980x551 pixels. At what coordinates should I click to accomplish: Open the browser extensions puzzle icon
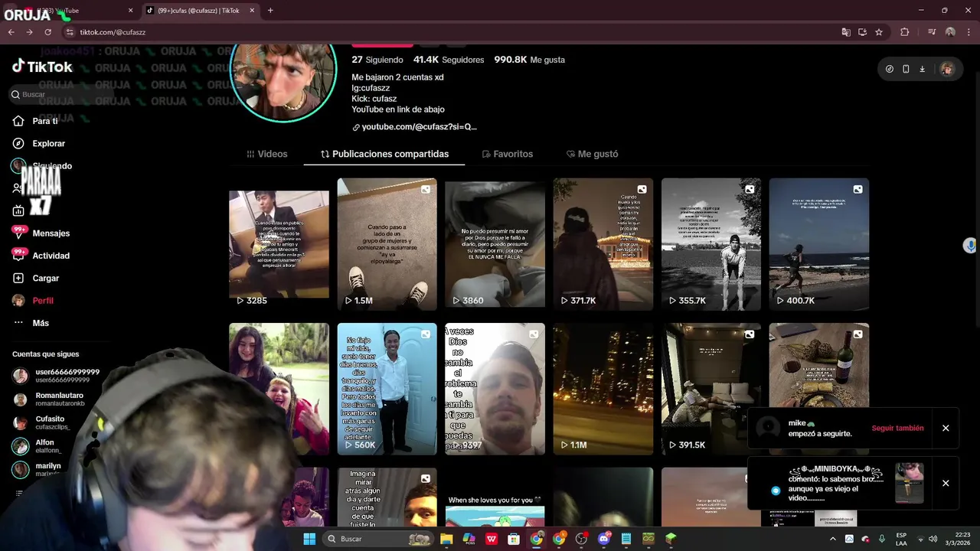(905, 32)
